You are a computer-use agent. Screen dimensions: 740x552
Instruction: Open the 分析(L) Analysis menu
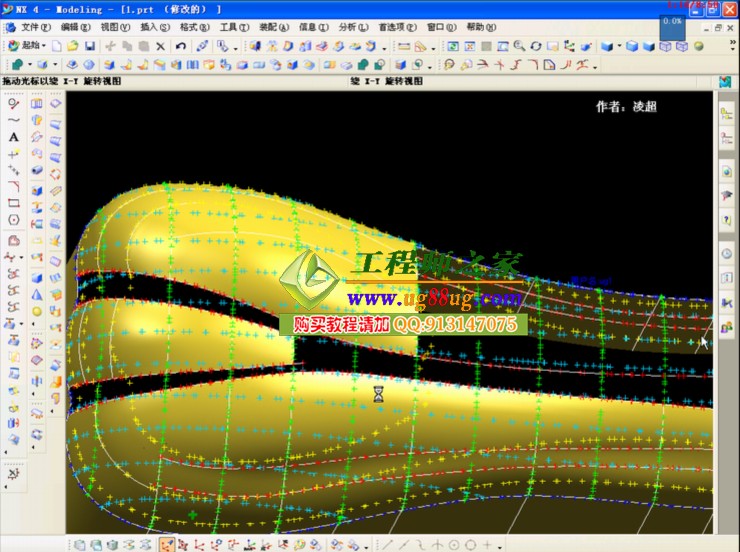pos(349,27)
